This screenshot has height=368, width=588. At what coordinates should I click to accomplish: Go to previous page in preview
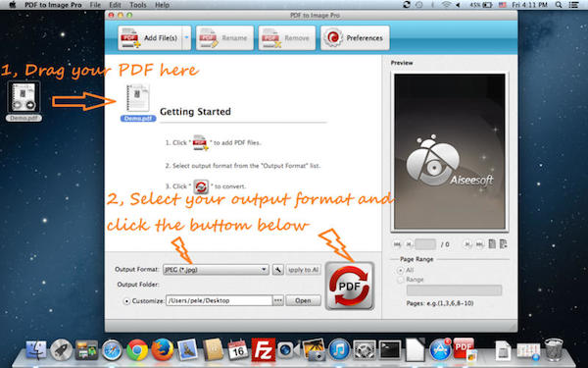(409, 244)
